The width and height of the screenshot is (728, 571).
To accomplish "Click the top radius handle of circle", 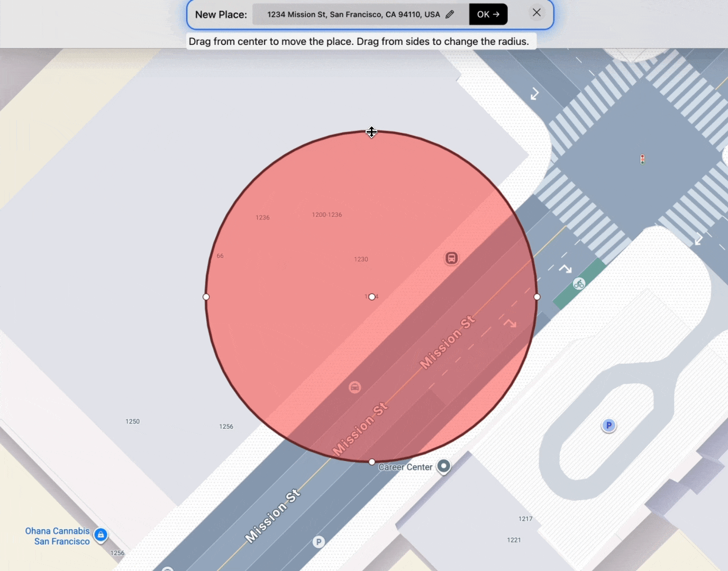I will coord(371,132).
